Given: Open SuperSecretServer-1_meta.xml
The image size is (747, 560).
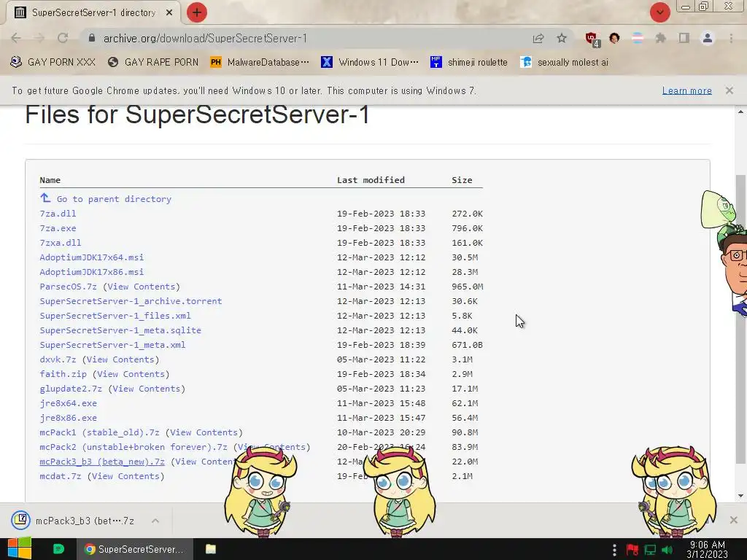Looking at the screenshot, I should 112,345.
